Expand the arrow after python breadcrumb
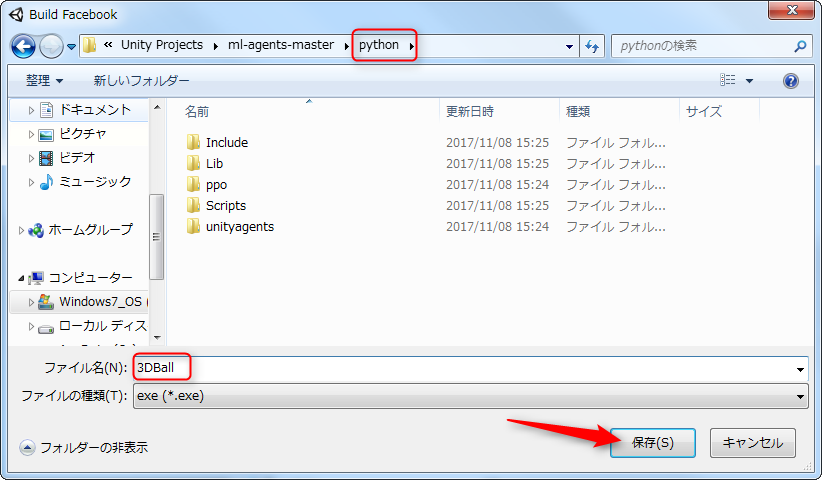 [x=412, y=46]
